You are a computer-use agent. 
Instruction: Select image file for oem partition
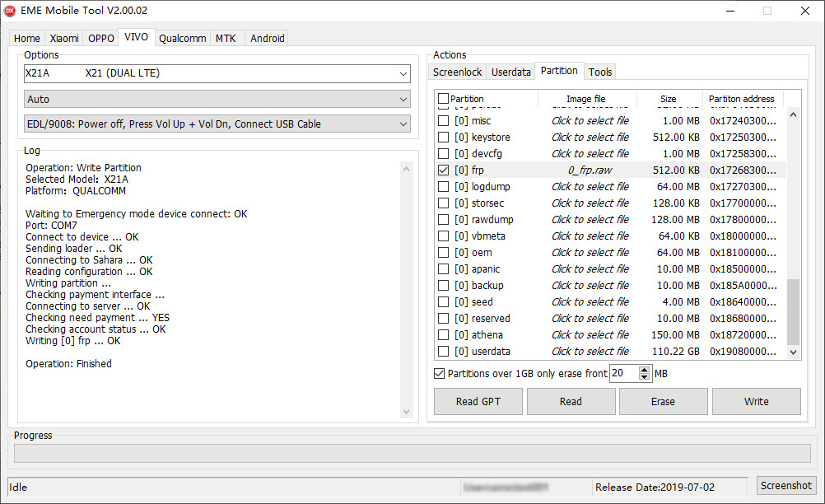coord(590,253)
